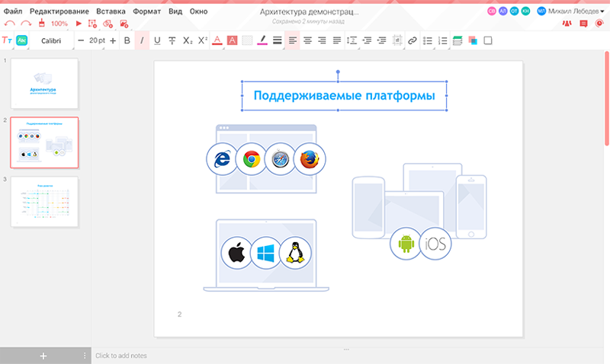Image resolution: width=610 pixels, height=364 pixels.
Task: Toggle underline formatting
Action: pyautogui.click(x=157, y=40)
